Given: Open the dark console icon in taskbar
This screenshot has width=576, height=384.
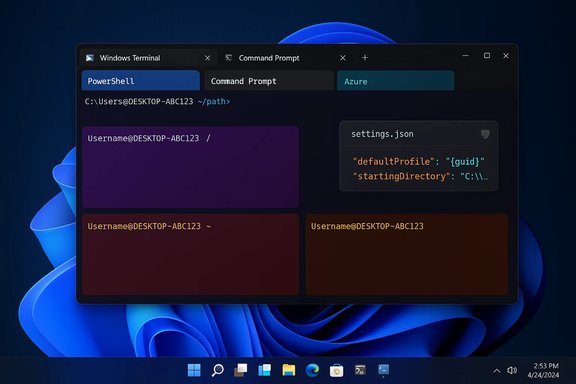Looking at the screenshot, I should pyautogui.click(x=360, y=370).
